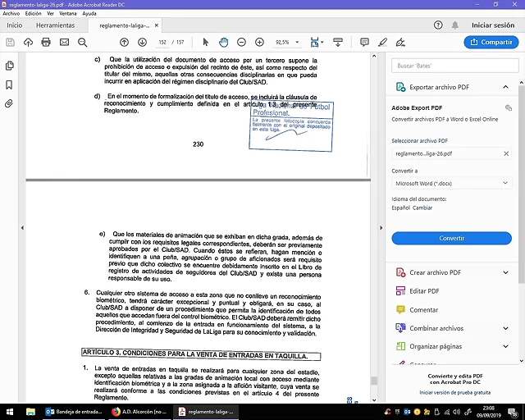525x420 pixels.
Task: Close the reglamento-laliga document tab
Action: click(157, 25)
